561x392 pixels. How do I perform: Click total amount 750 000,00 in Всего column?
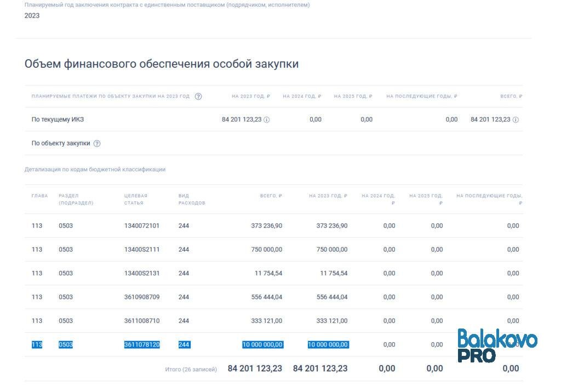tap(267, 249)
